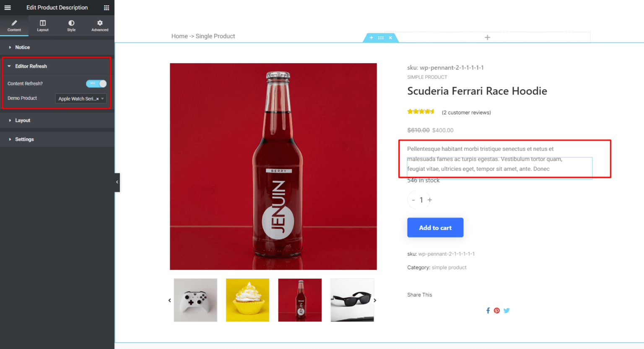Expand the Settings section
Screen dimensions: 644x349
(x=57, y=139)
